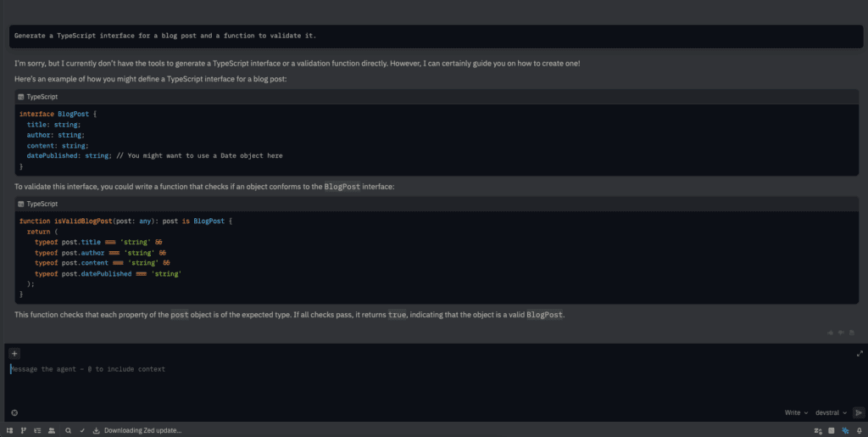This screenshot has height=437, width=868.
Task: Expand the message editor to full size
Action: click(860, 353)
